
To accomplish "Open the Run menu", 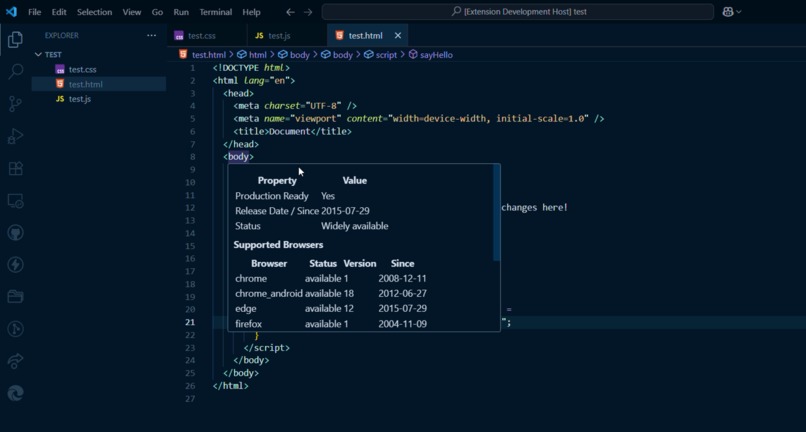I will pos(181,12).
